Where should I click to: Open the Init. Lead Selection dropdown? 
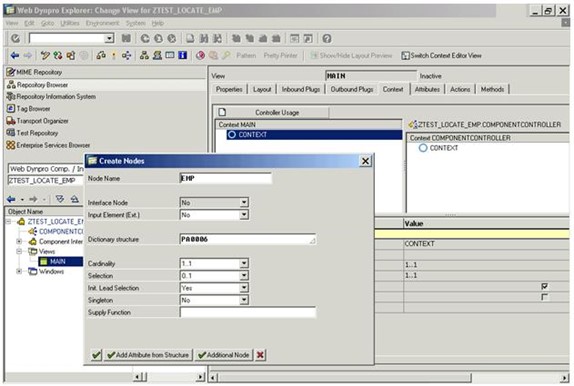(x=244, y=288)
